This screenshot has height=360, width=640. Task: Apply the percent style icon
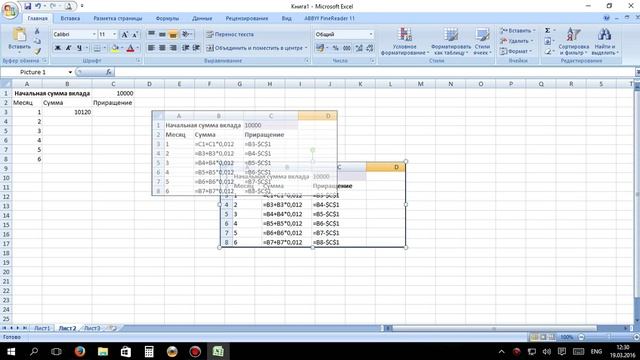(x=335, y=48)
